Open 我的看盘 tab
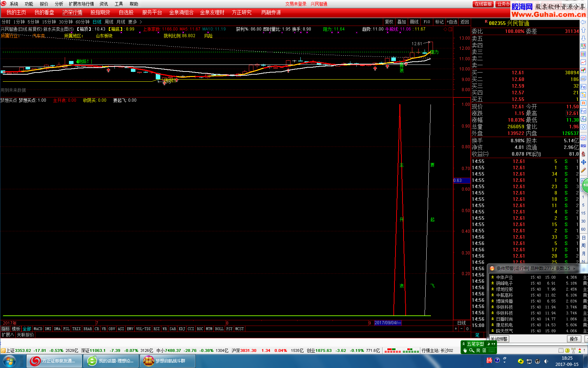The height and width of the screenshot is (368, 588). [44, 12]
